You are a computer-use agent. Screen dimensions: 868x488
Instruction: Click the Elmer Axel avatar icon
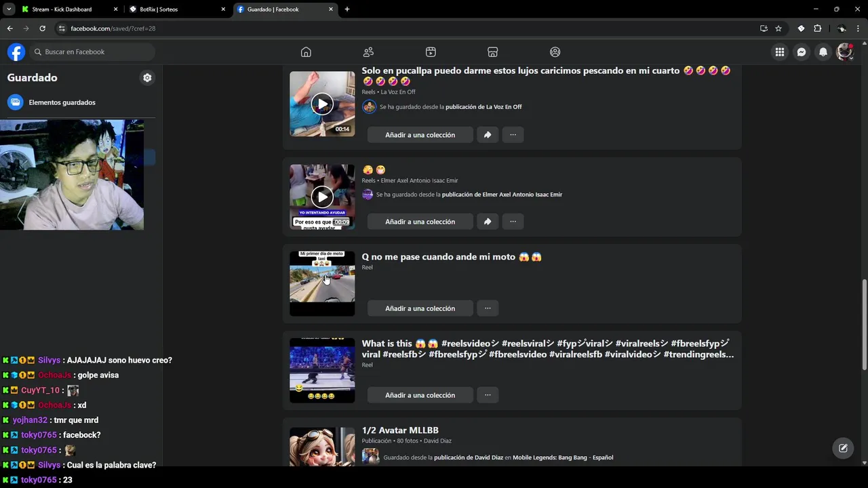point(368,195)
